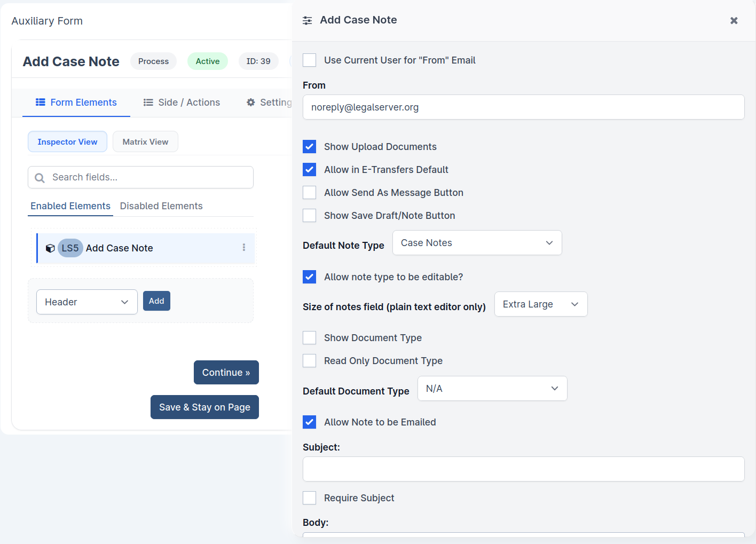Select the Disabled Elements tab

click(x=161, y=206)
